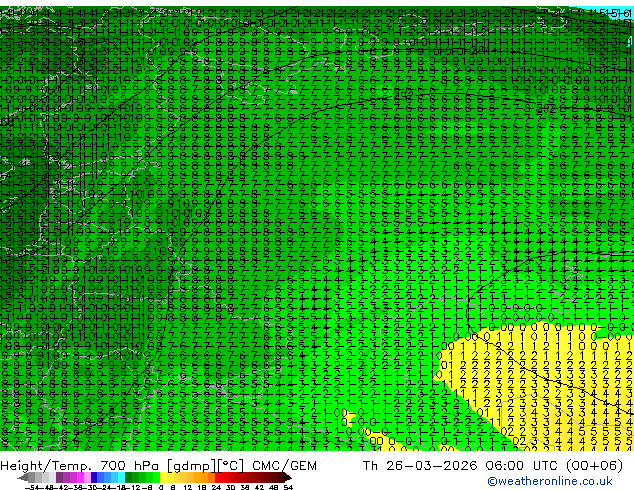The image size is (634, 490).
Task: Click the cyan swatch in the legend
Action: click(121, 477)
